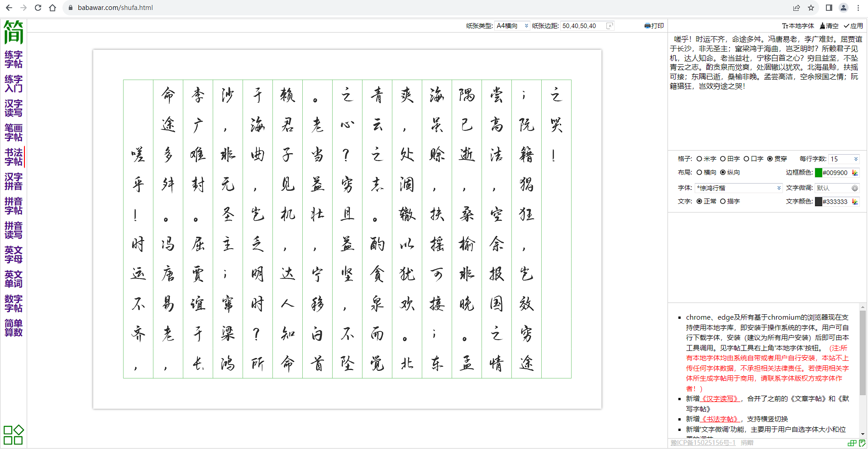Click the green 简 site logo

[14, 33]
